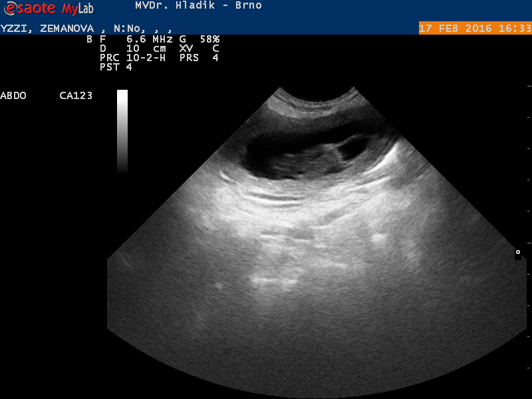
Task: Select the gain reading G 58%
Action: tap(199, 39)
